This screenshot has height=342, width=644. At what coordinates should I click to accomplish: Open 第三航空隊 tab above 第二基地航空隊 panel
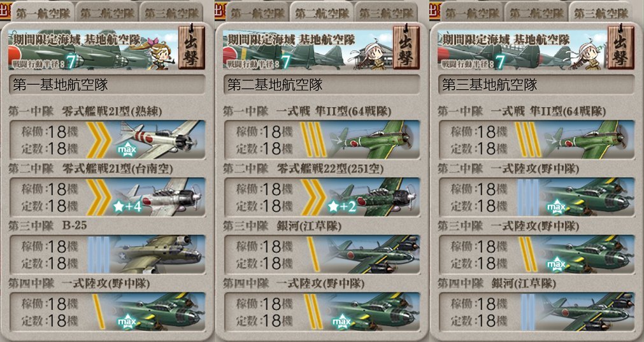tap(386, 13)
